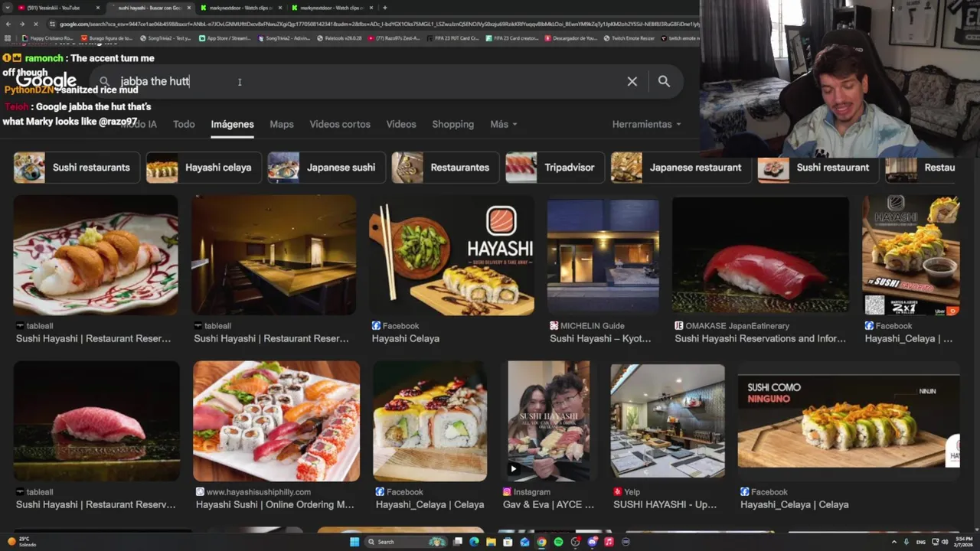The width and height of the screenshot is (980, 551).
Task: Open the MICHELIN Guide restaurant exterior image
Action: 603,255
